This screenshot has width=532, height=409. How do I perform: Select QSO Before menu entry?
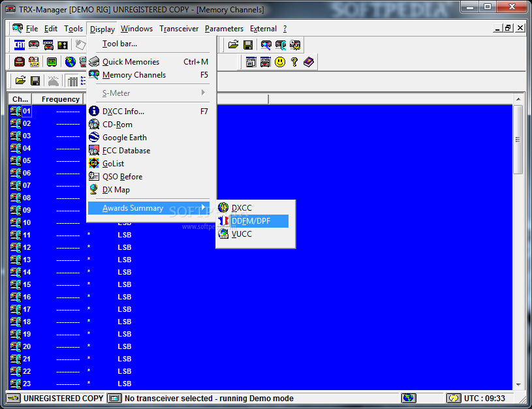(149, 177)
